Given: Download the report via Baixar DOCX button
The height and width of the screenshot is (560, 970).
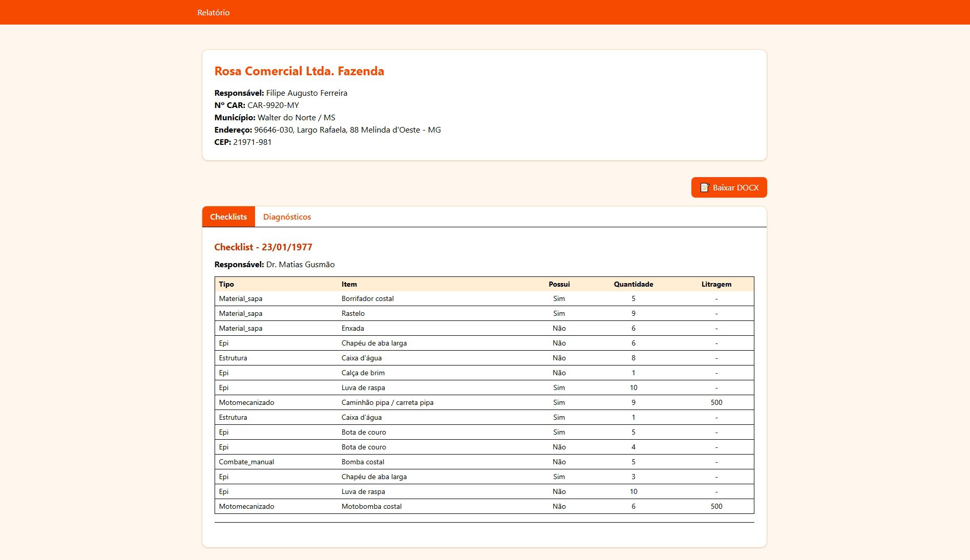Looking at the screenshot, I should [729, 187].
